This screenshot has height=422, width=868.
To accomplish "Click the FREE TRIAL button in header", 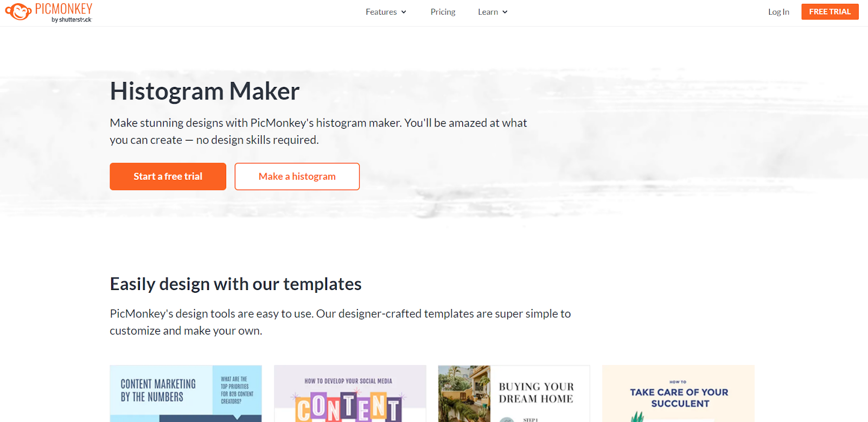I will 830,11.
